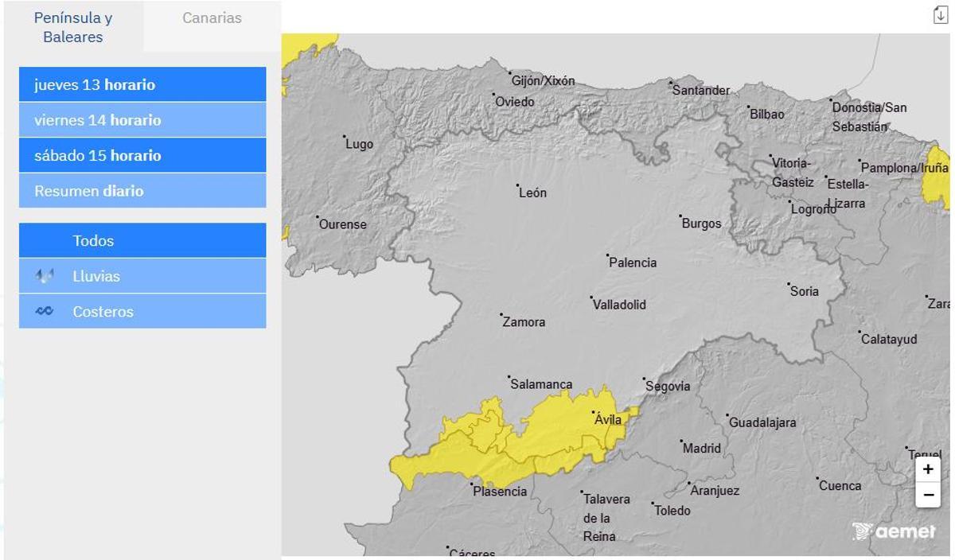Image resolution: width=955 pixels, height=560 pixels.
Task: Select jueves 13 horario forecast
Action: tap(142, 84)
